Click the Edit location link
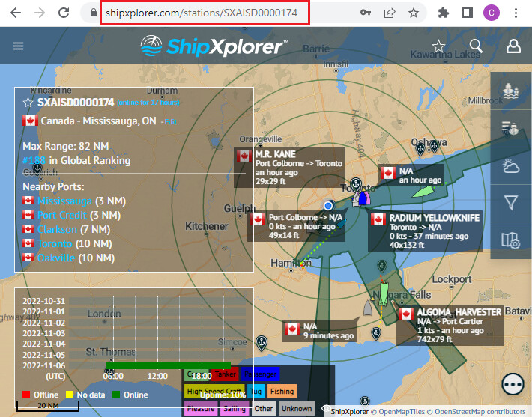This screenshot has width=532, height=417. tap(170, 122)
